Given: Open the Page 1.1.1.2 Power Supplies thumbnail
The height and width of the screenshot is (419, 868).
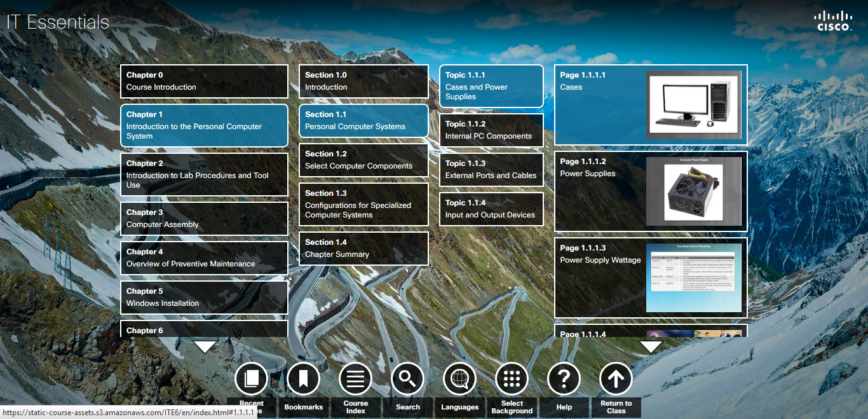Looking at the screenshot, I should (693, 191).
